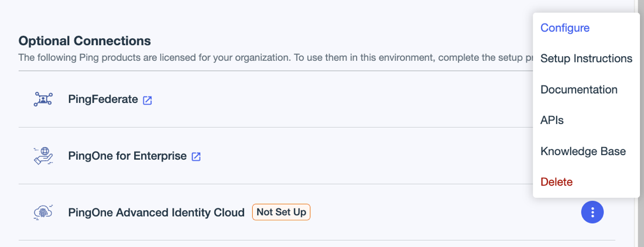The height and width of the screenshot is (247, 644).
Task: Click the PingOne for Enterprise label
Action: [x=127, y=156]
